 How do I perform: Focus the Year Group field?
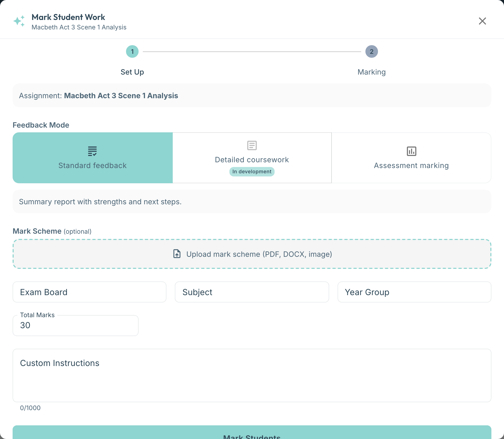click(x=414, y=292)
